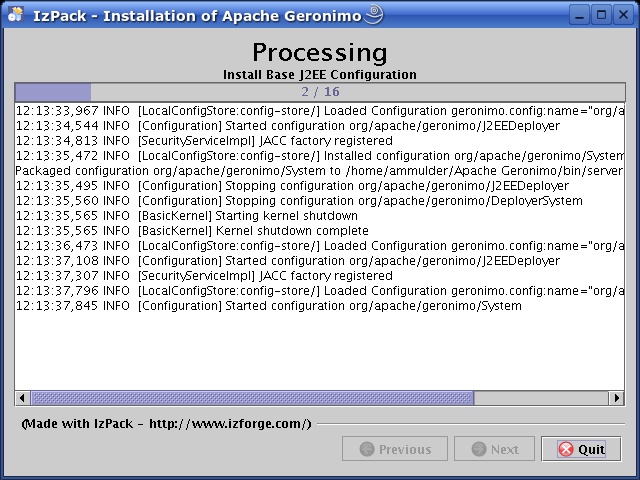Click the 2 / 16 progress bar
The image size is (640, 480).
[320, 92]
